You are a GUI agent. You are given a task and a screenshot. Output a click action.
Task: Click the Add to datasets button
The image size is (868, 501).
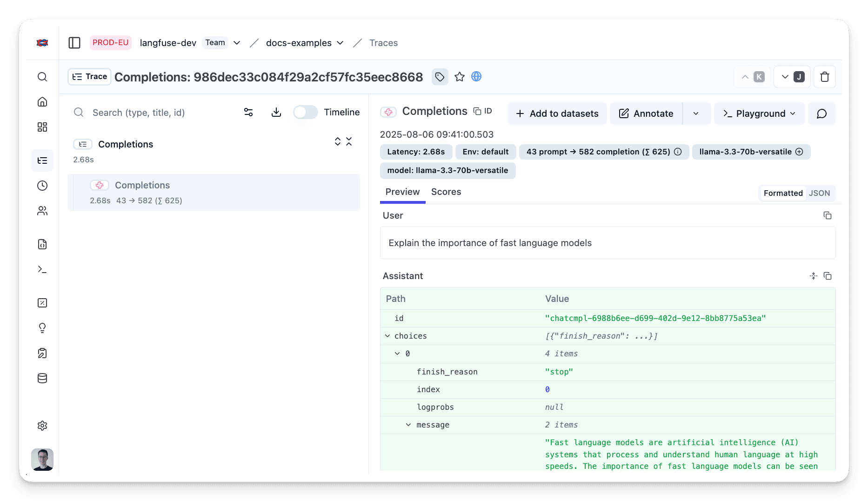tap(557, 114)
